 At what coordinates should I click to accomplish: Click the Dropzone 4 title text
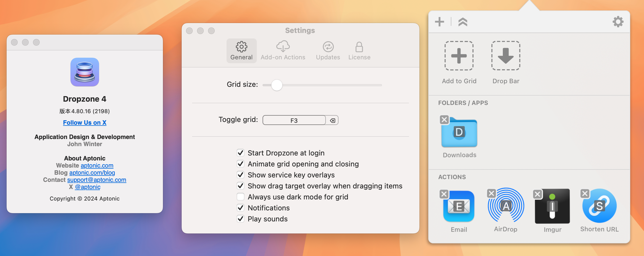85,99
